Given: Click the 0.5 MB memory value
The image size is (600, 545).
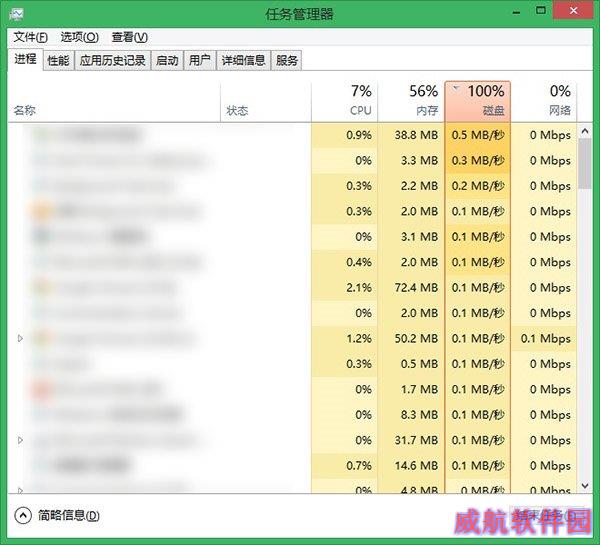Looking at the screenshot, I should tap(419, 364).
